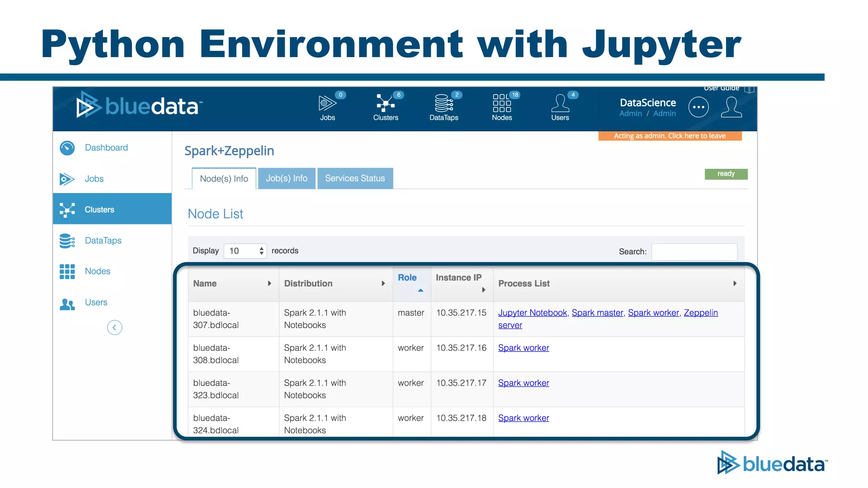The image size is (868, 488).
Task: Click the DataTaps database icon in header
Action: pos(443,103)
